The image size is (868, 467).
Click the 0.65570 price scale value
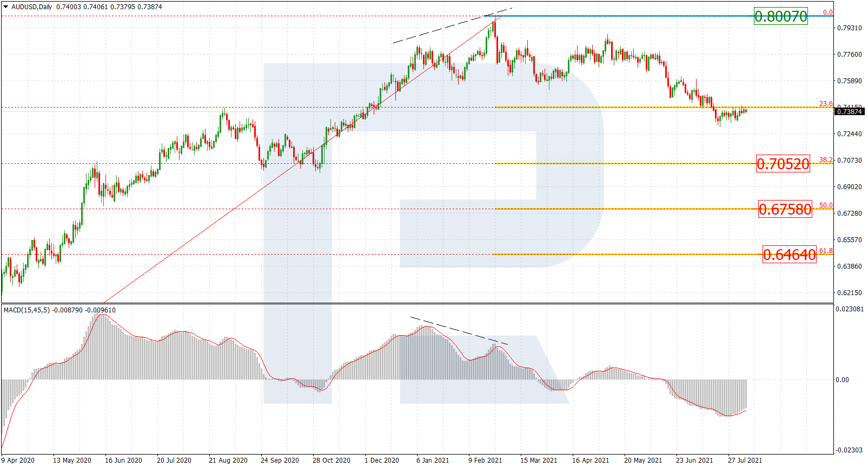click(850, 240)
